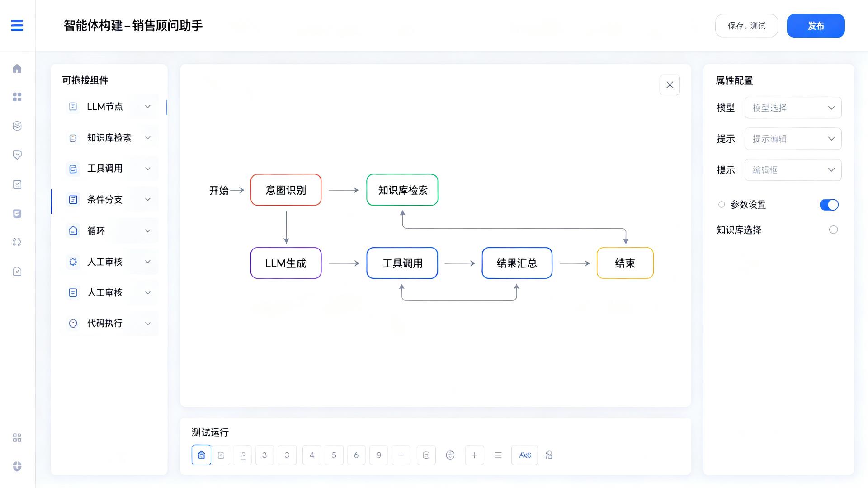Close the canvas with the X button
Screen dimensions: 868x488
click(670, 85)
